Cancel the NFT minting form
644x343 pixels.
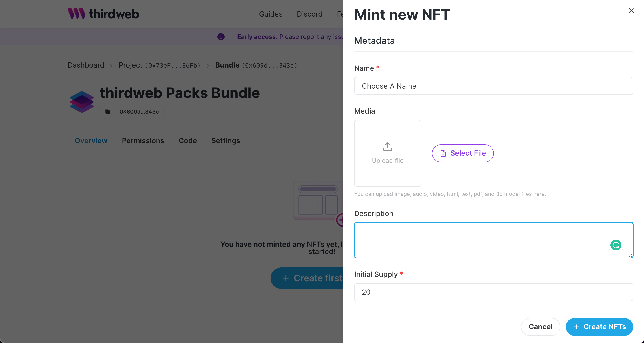tap(540, 327)
